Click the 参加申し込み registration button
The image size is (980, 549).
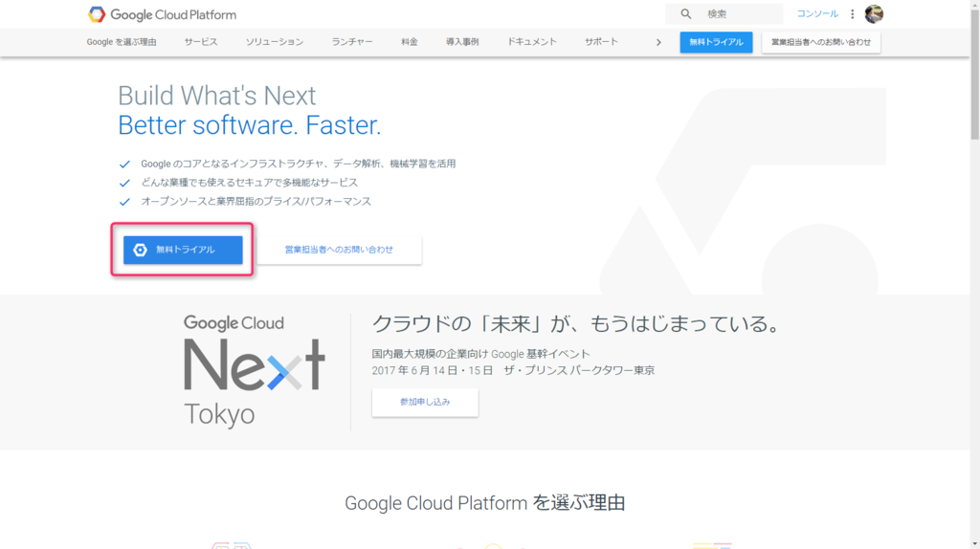(x=425, y=403)
